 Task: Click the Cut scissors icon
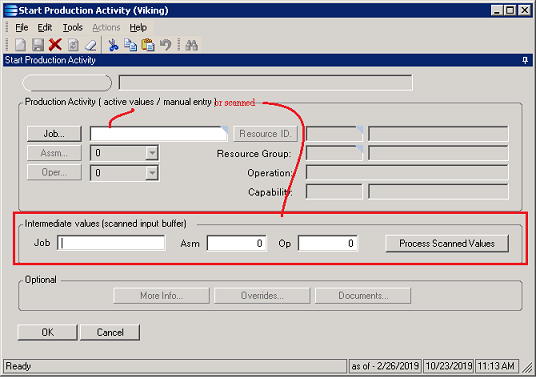coord(113,45)
